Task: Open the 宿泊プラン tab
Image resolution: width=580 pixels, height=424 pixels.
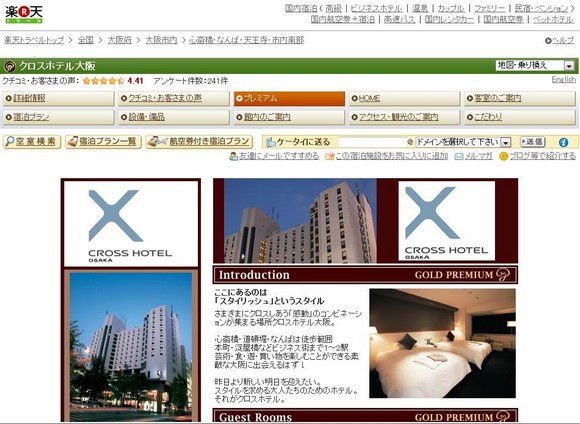Action: coord(58,117)
